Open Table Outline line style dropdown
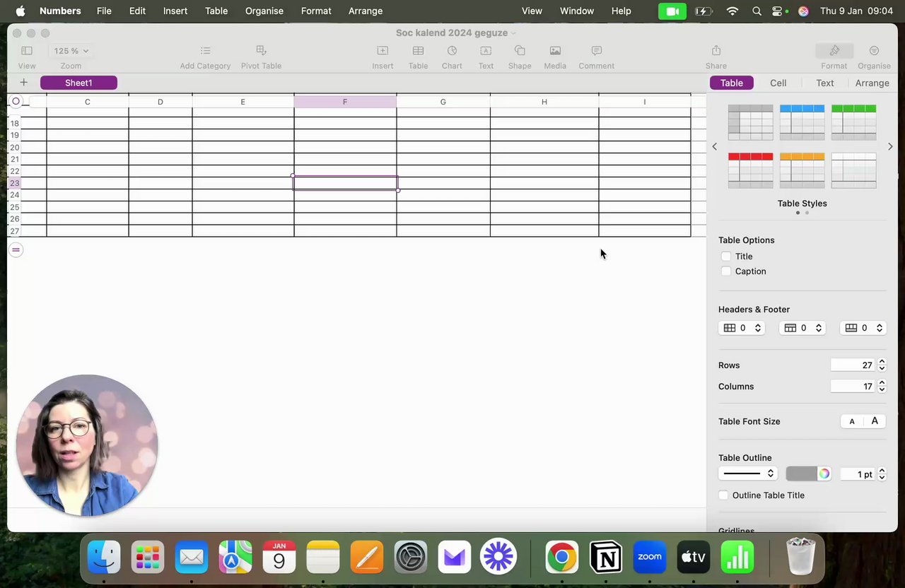The height and width of the screenshot is (588, 905). 748,474
